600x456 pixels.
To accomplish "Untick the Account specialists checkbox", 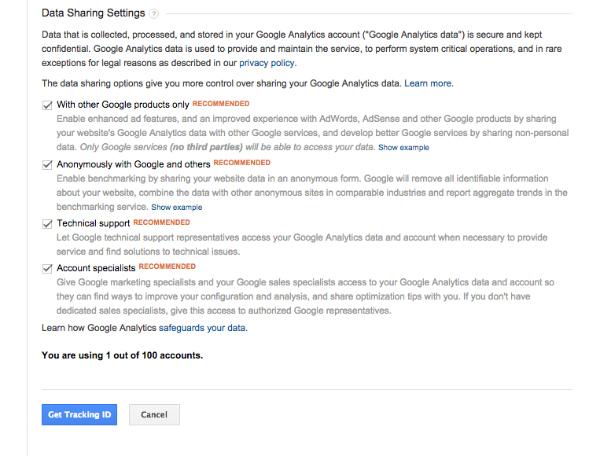I will click(47, 269).
